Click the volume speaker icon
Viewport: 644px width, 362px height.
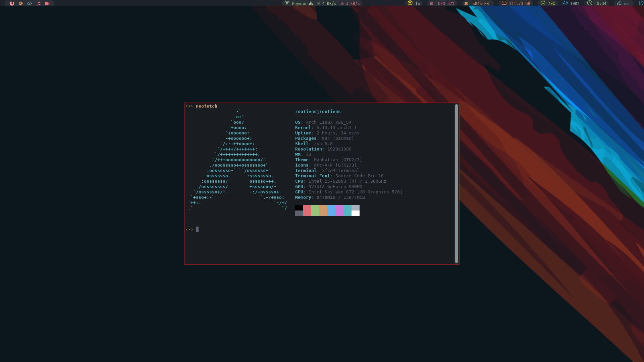tap(565, 3)
